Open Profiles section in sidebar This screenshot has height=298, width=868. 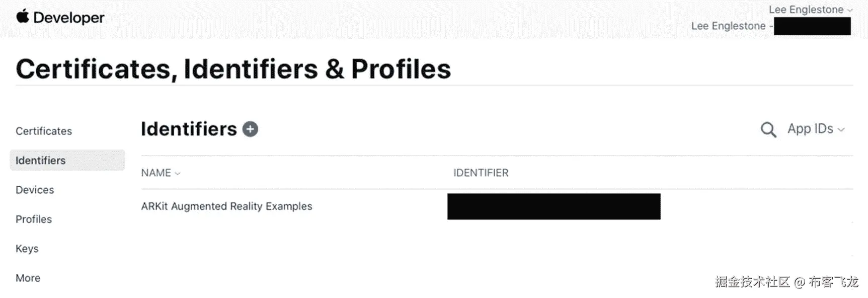click(x=34, y=219)
